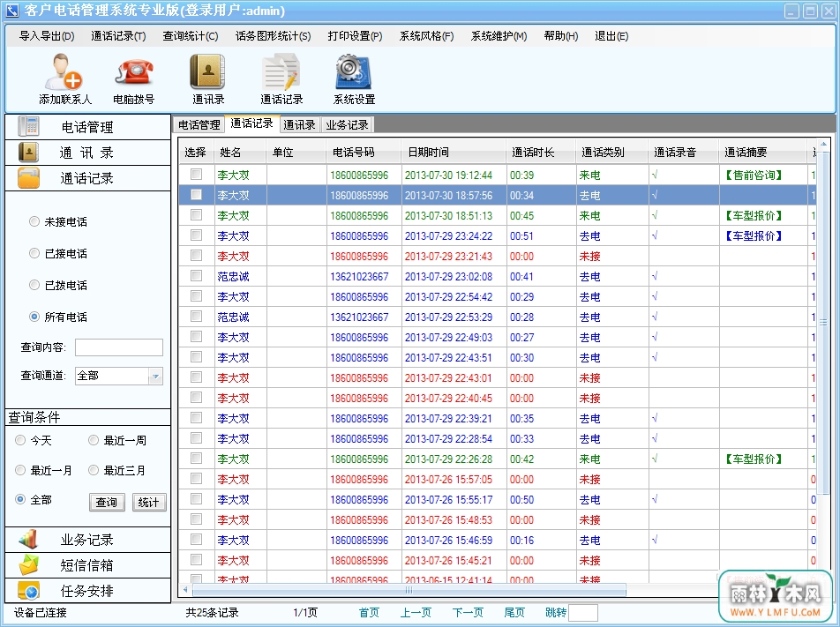Choose 最近一周 query condition
Viewport: 840px width, 627px height.
(94, 440)
